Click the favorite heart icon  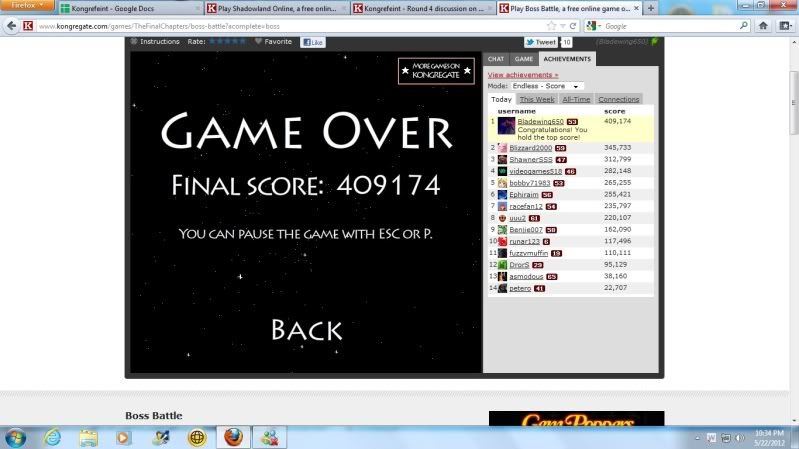tap(258, 41)
